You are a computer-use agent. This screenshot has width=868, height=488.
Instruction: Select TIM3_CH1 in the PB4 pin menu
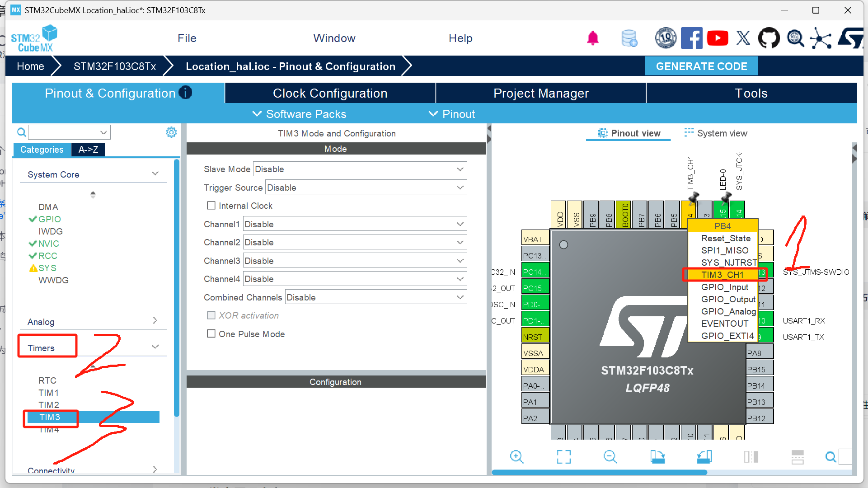coord(722,275)
